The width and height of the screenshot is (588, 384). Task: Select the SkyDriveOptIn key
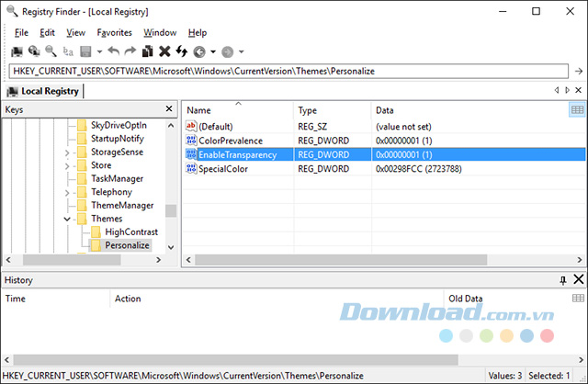(119, 125)
